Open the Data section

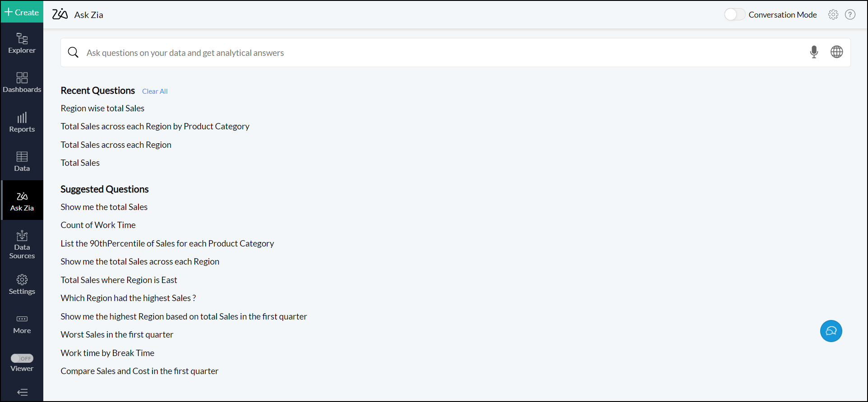22,161
